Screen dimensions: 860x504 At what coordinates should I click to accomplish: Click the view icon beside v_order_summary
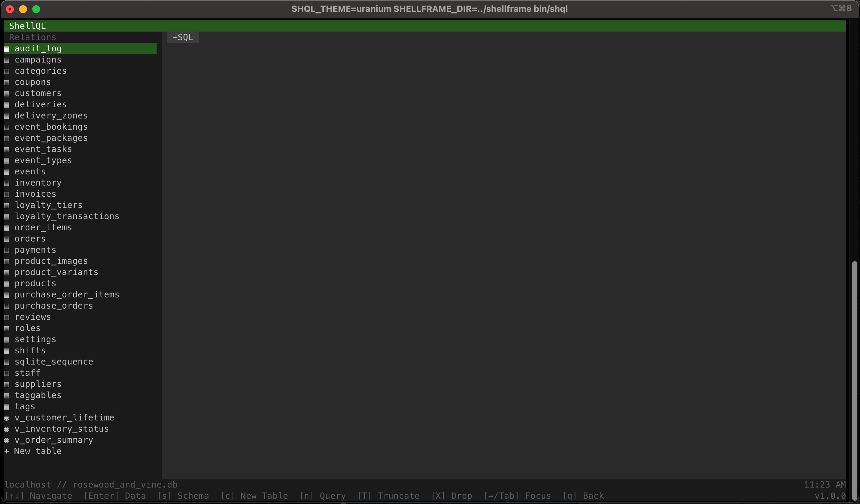point(7,440)
